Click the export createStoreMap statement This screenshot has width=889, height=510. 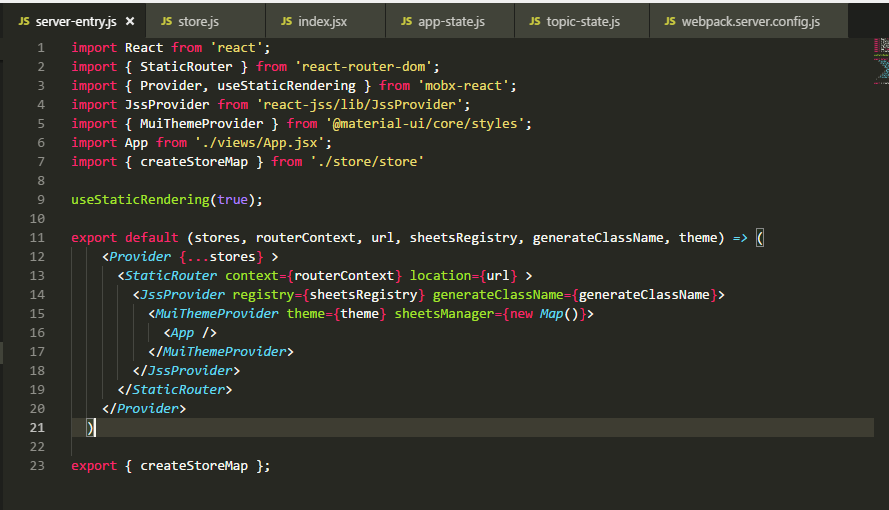170,466
